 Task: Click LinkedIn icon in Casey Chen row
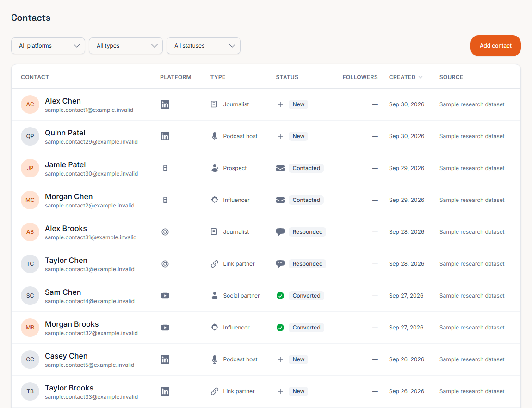click(165, 359)
